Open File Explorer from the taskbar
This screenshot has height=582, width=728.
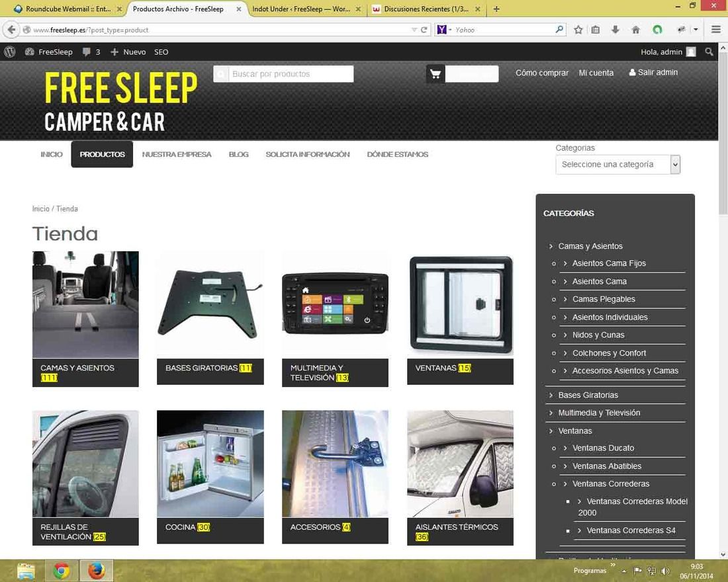(x=26, y=570)
